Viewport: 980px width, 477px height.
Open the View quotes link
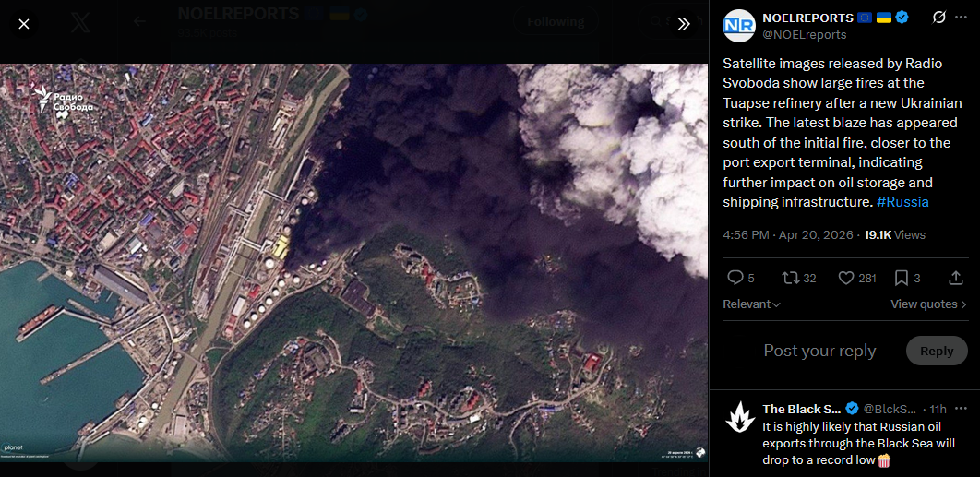point(928,304)
